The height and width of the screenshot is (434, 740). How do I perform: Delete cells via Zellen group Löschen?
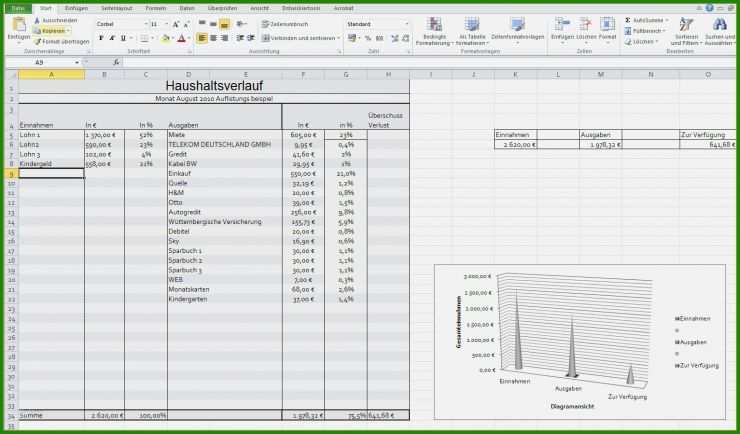[x=586, y=30]
